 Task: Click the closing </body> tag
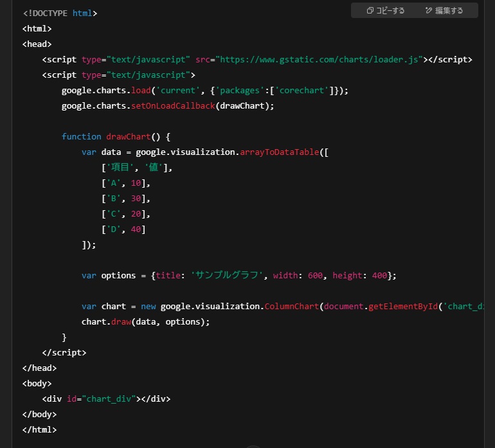39,414
